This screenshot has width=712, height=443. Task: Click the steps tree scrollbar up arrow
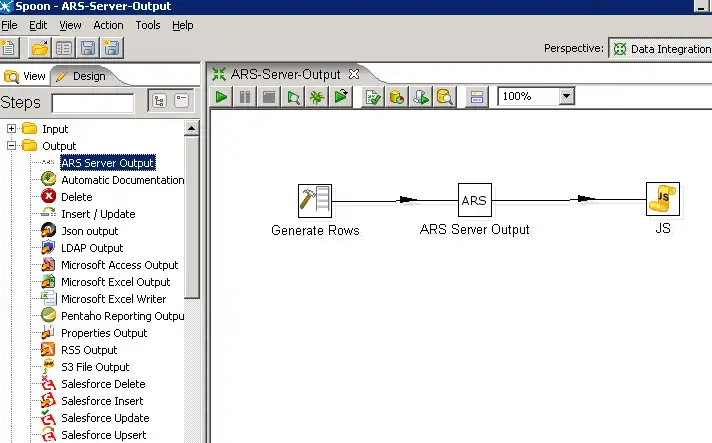(192, 129)
